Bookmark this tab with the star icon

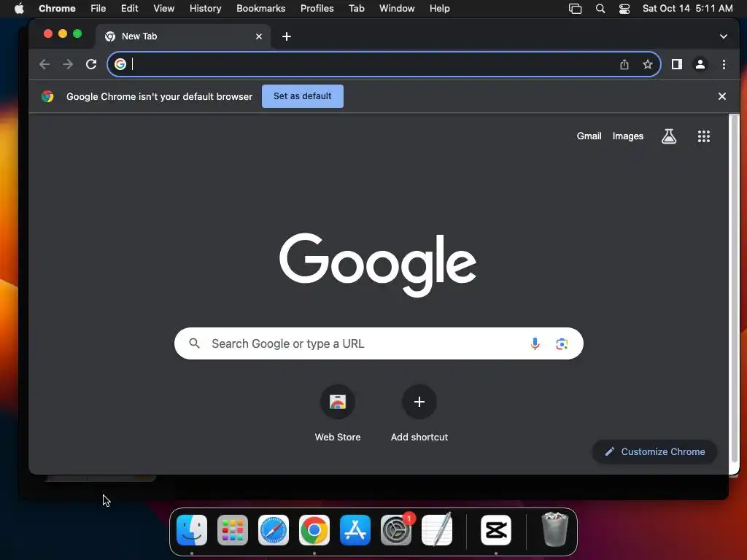648,64
